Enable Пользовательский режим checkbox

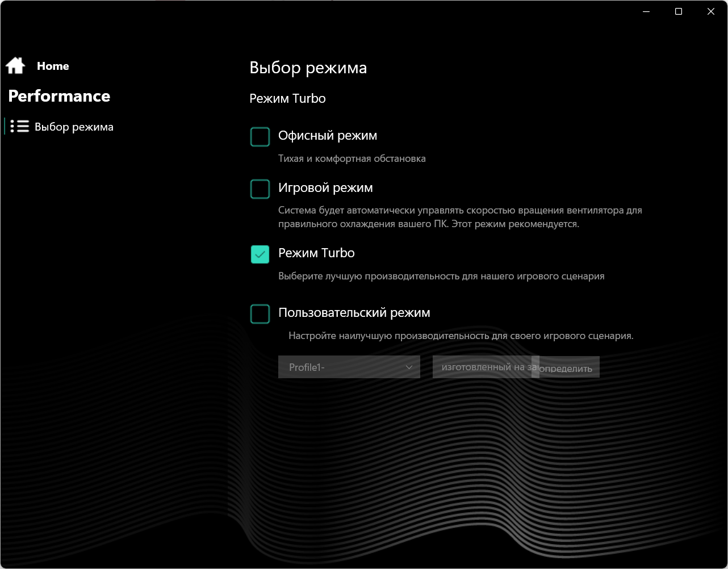click(x=260, y=314)
